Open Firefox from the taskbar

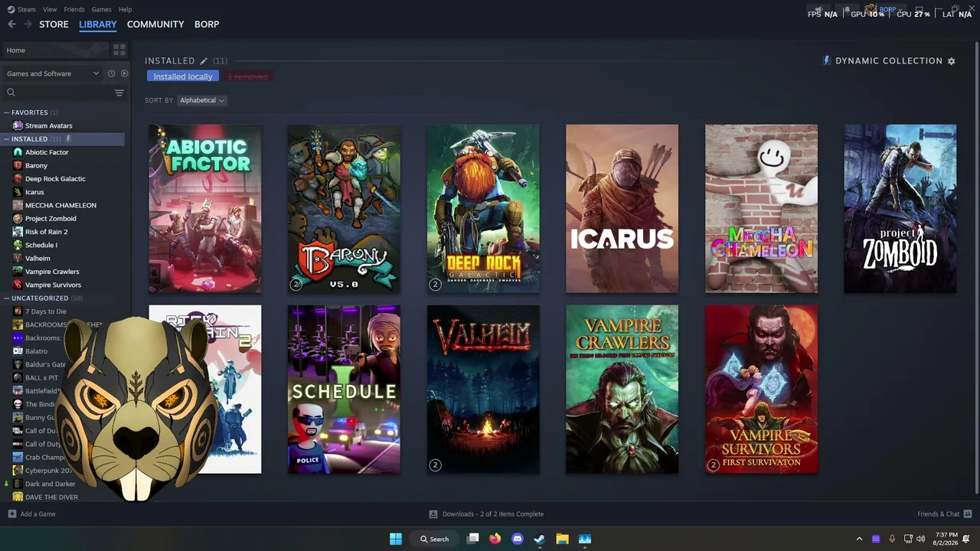[495, 539]
